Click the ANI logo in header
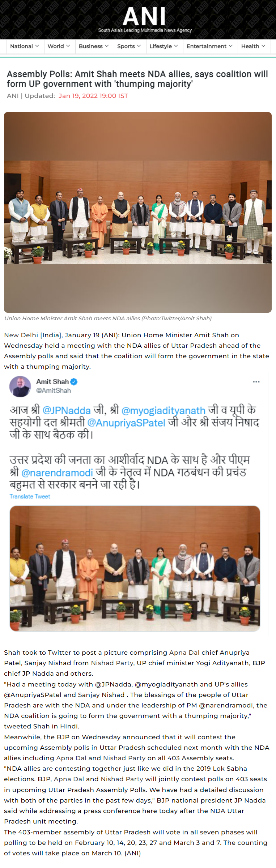 [145, 20]
